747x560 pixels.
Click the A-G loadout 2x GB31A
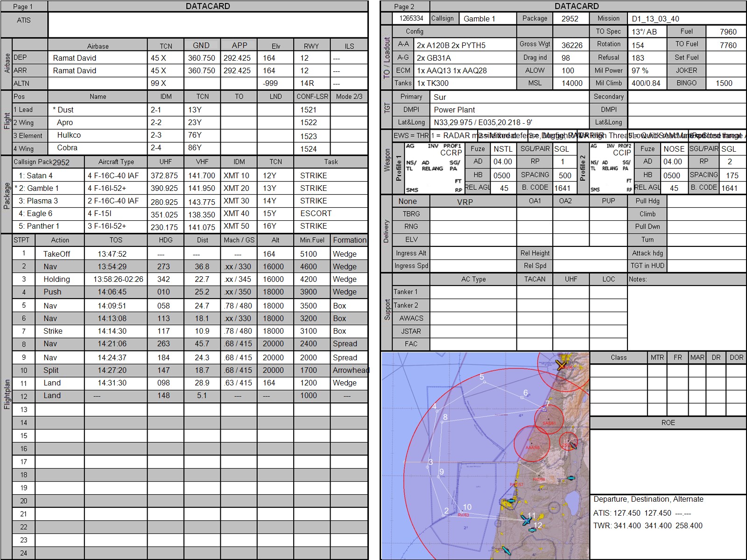tap(434, 58)
